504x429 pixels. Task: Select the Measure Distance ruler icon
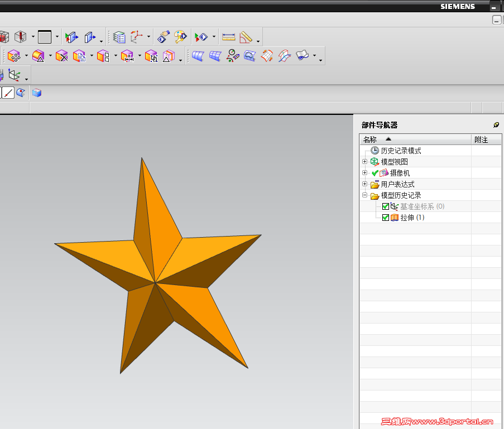(x=228, y=37)
